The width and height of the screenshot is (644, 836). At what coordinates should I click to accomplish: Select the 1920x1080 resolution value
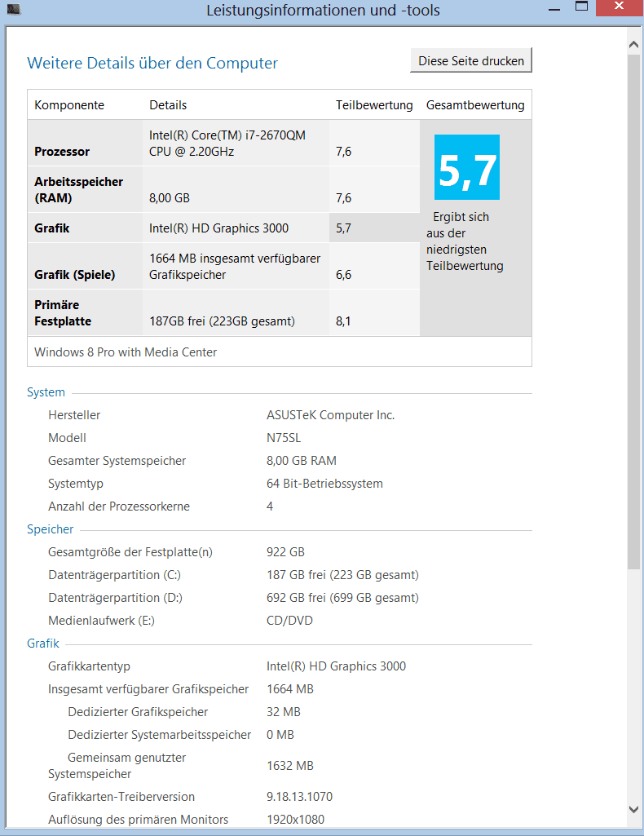pos(295,820)
